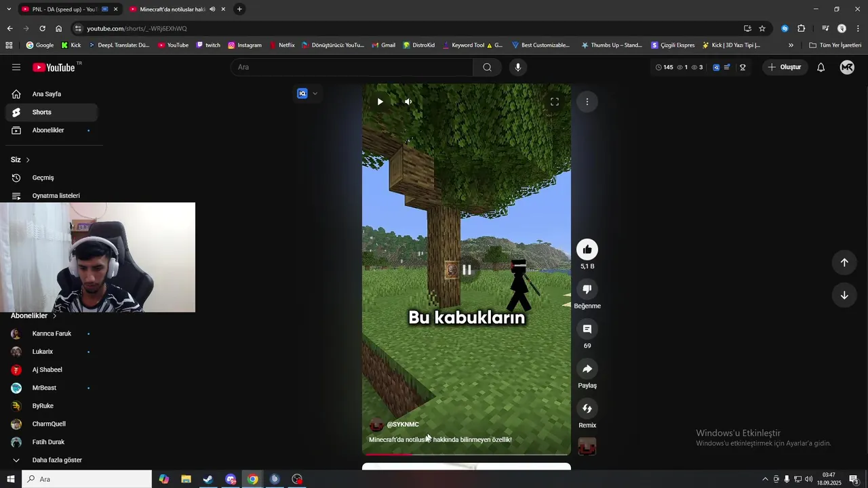Open Netflix bookmark

point(282,45)
